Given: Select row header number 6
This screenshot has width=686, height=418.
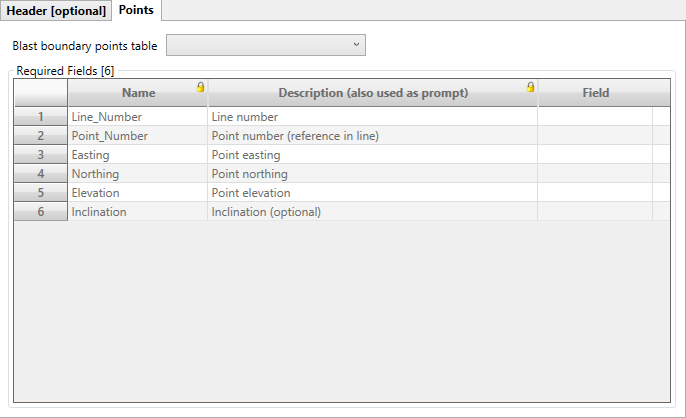Looking at the screenshot, I should [40, 212].
